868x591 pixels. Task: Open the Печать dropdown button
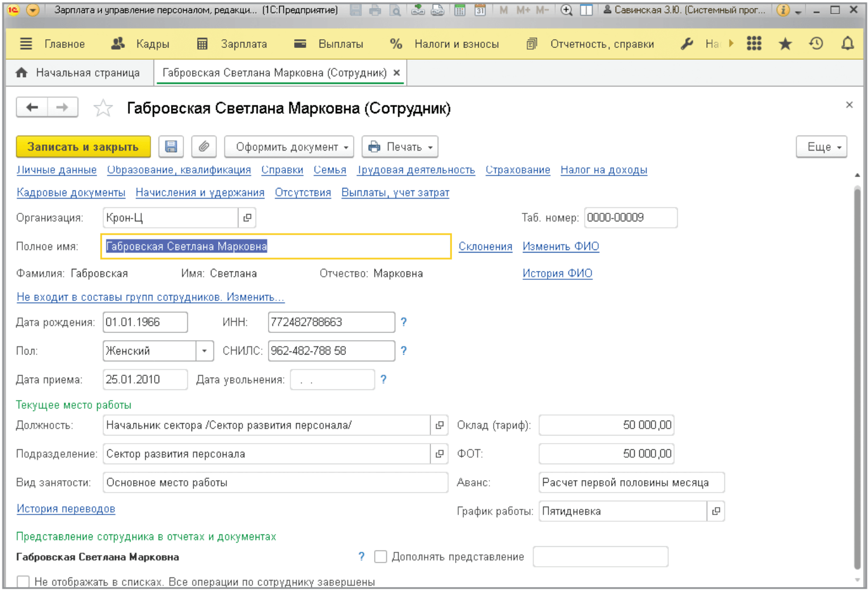click(400, 147)
